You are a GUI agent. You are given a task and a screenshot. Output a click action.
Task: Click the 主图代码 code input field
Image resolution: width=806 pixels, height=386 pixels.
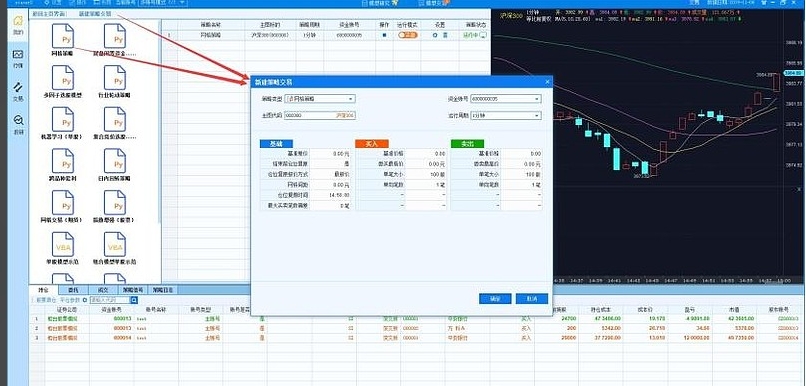320,116
